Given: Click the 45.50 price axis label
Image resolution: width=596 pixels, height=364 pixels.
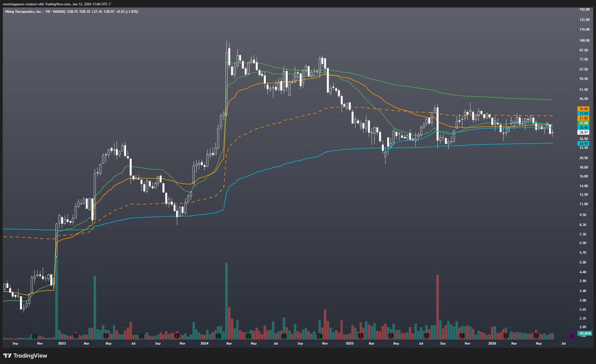Looking at the screenshot, I should pyautogui.click(x=584, y=99).
